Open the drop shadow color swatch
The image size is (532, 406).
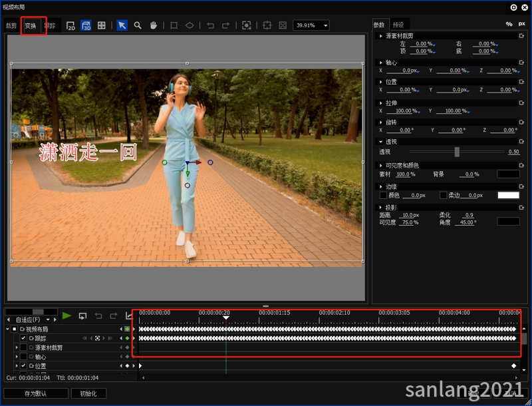pos(508,222)
